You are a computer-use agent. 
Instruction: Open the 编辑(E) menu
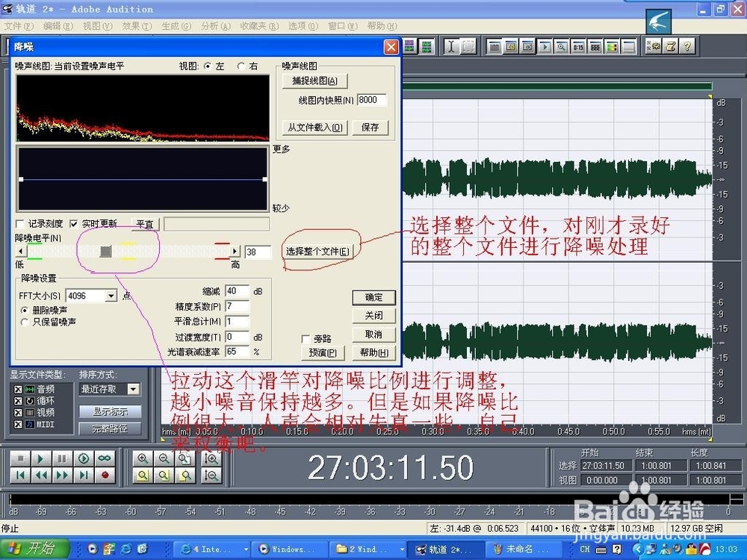coord(58,25)
